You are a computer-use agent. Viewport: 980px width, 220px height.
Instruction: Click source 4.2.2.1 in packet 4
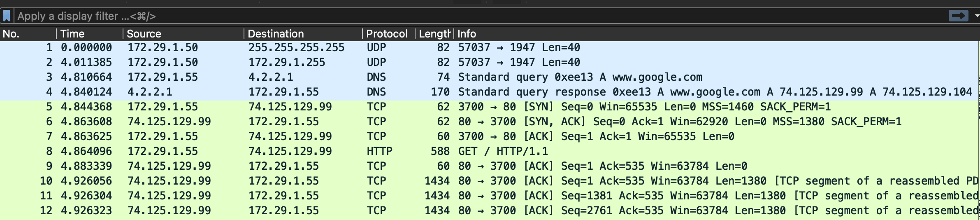(150, 92)
